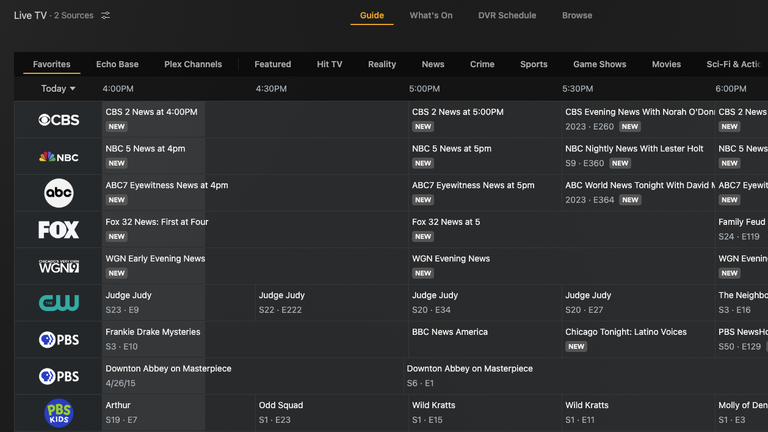The image size is (768, 432).
Task: Open Downton Abbey on Masterpiece S6 E1
Action: coord(586,376)
